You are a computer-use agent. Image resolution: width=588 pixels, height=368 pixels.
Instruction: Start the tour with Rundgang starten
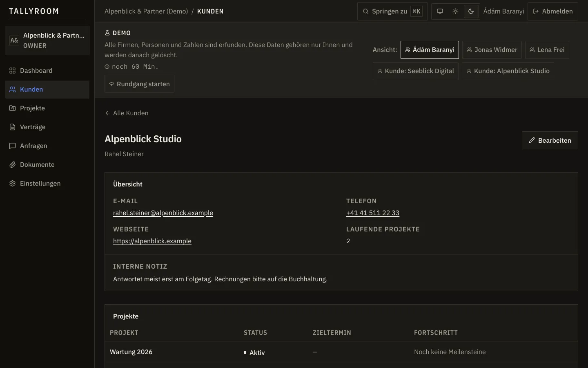pos(139,84)
